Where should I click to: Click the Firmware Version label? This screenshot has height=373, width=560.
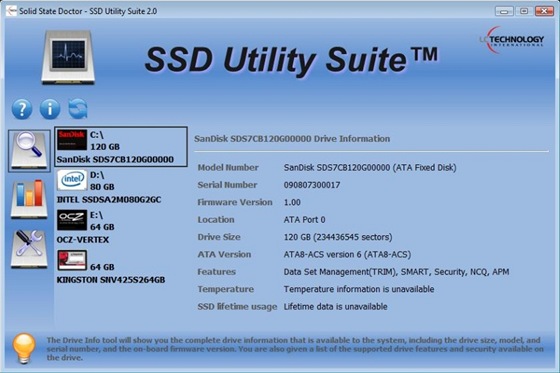coord(235,202)
